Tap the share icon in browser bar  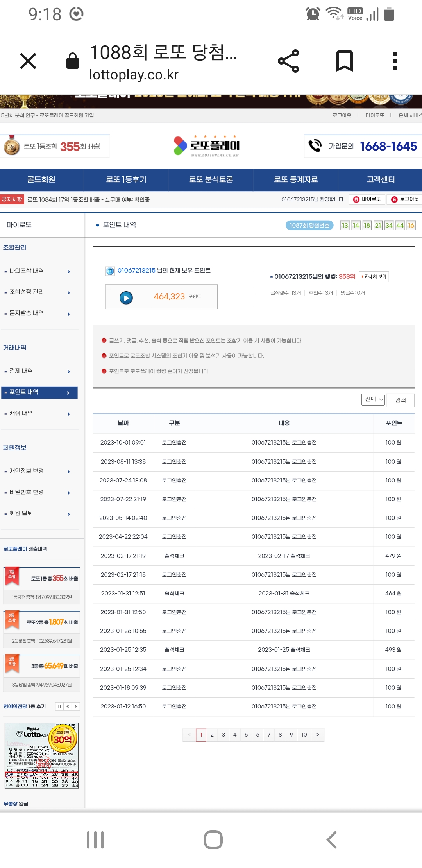click(x=288, y=61)
